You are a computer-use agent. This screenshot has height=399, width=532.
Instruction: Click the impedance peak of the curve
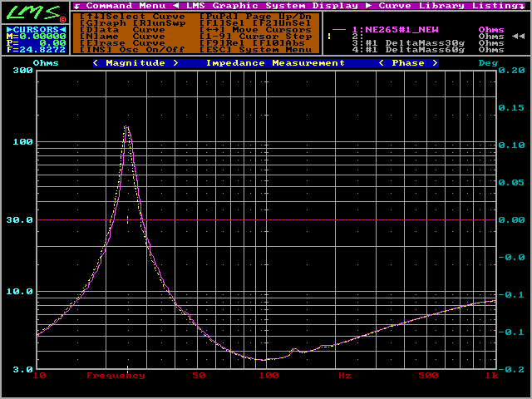127,127
